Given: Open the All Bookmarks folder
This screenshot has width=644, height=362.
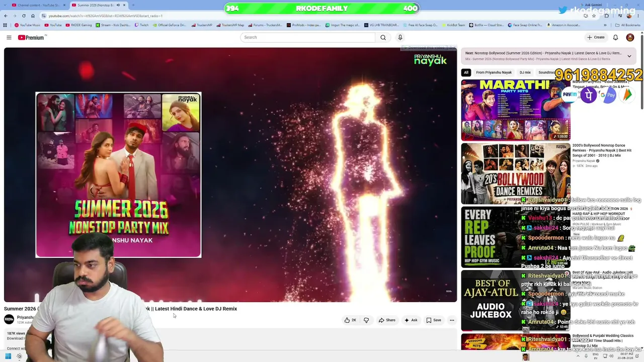Looking at the screenshot, I should click(x=627, y=25).
